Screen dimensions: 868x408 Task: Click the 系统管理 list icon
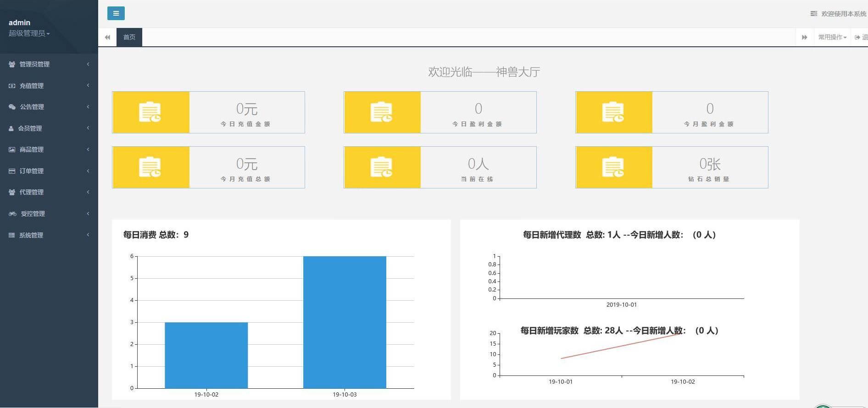coord(12,235)
